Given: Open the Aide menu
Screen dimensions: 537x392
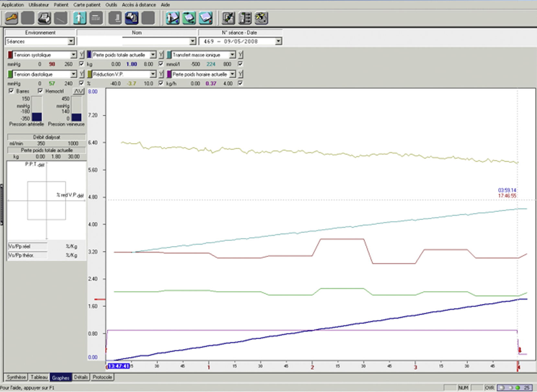Looking at the screenshot, I should [165, 5].
